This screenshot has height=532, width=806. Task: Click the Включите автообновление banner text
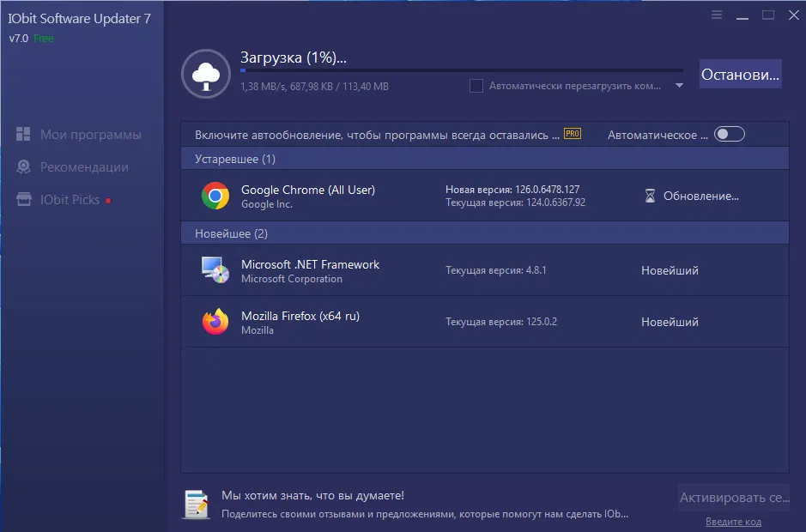378,135
